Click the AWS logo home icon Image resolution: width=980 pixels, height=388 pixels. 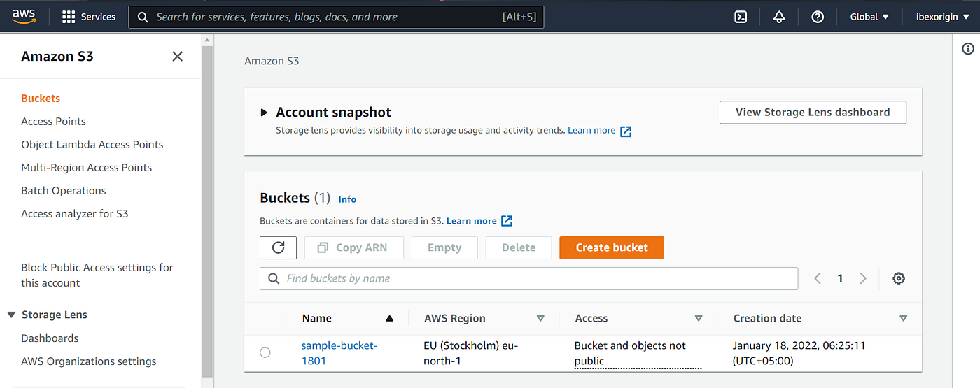tap(24, 17)
